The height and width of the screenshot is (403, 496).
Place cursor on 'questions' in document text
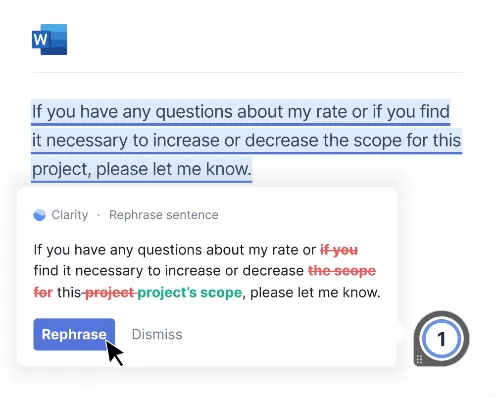[x=194, y=112]
